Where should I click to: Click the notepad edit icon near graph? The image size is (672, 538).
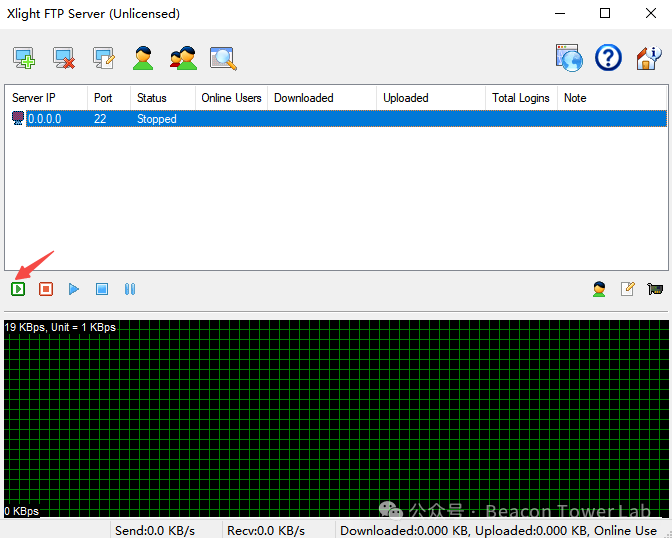point(627,289)
